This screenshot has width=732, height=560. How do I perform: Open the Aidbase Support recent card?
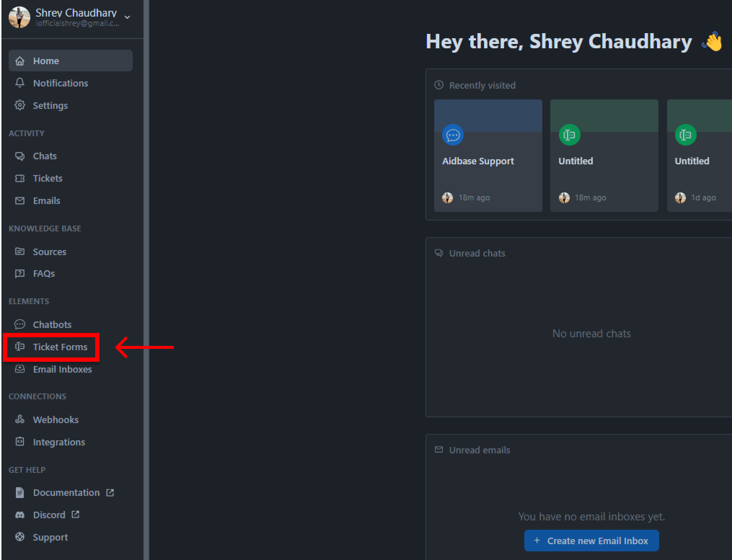point(488,156)
